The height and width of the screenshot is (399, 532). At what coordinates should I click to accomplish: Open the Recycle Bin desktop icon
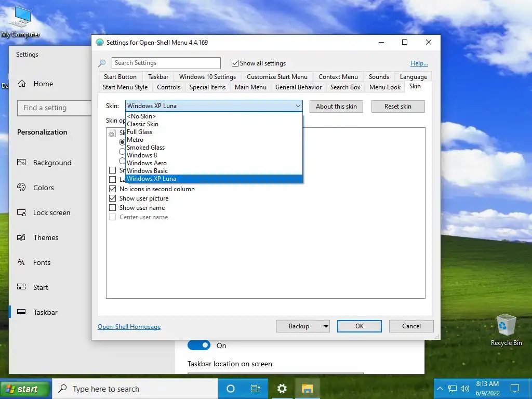tap(506, 330)
